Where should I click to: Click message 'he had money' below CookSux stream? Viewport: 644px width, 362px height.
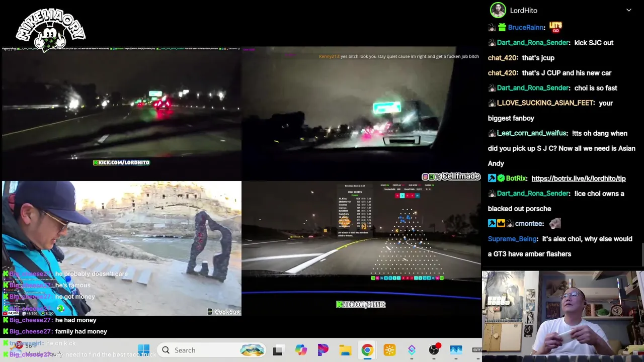tap(75, 320)
